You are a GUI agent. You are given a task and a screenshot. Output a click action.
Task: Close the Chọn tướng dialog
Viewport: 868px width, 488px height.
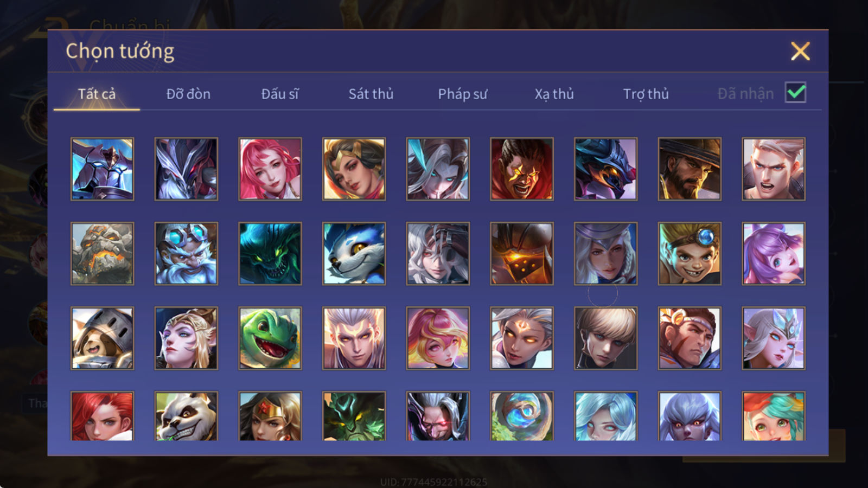[x=800, y=52]
